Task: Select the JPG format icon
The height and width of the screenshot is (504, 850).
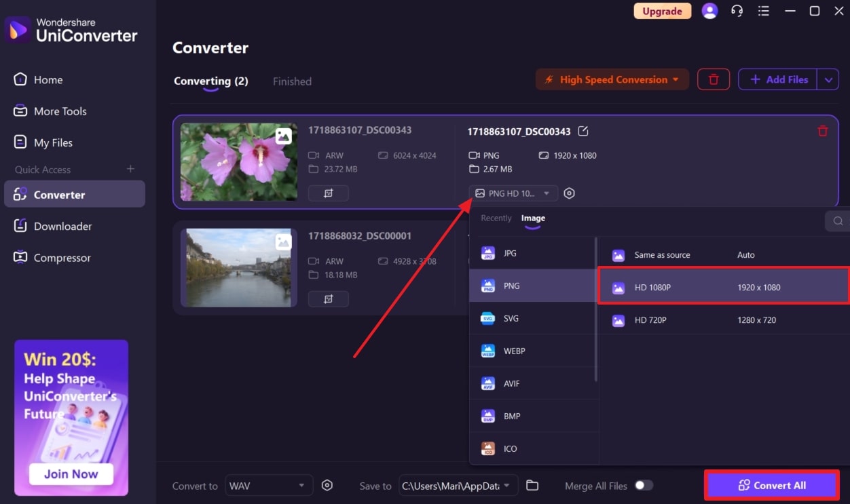Action: 488,253
